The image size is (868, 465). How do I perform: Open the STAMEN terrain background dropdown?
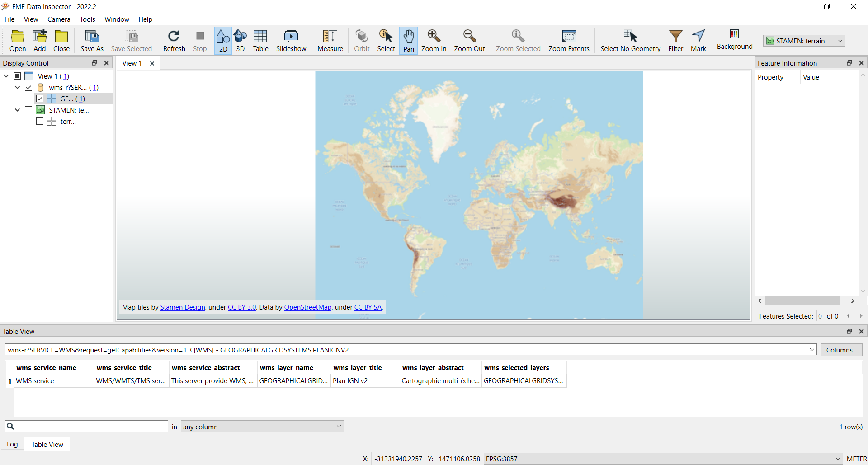point(840,41)
